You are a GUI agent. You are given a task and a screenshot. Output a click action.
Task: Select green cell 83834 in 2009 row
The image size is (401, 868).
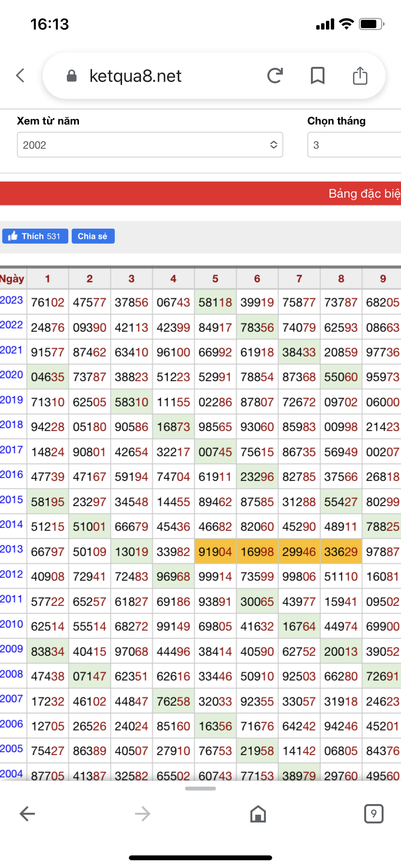tap(47, 651)
